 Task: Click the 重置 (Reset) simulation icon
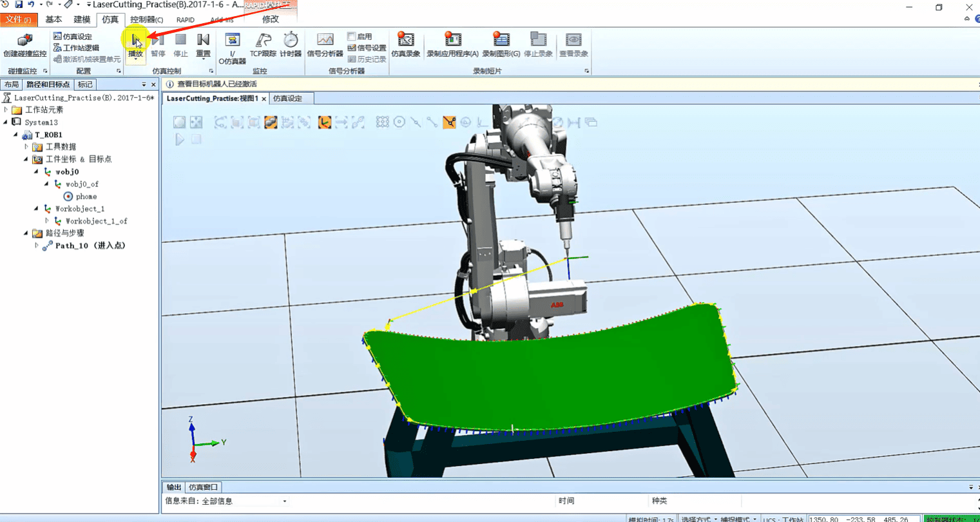coord(203,41)
